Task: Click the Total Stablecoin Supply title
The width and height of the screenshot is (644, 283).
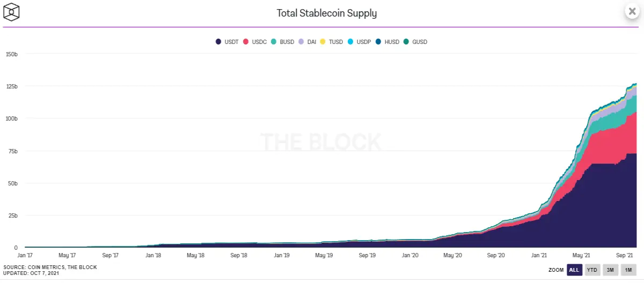Action: (x=326, y=13)
